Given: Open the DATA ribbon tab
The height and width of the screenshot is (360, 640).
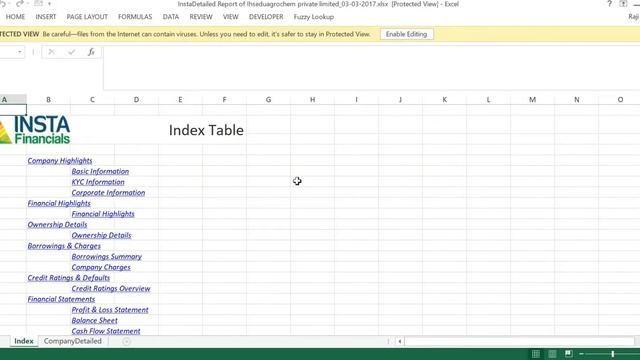Looking at the screenshot, I should point(171,17).
